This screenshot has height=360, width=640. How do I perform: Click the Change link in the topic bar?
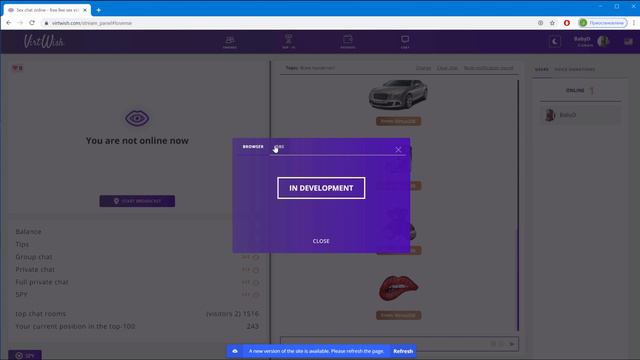click(423, 68)
